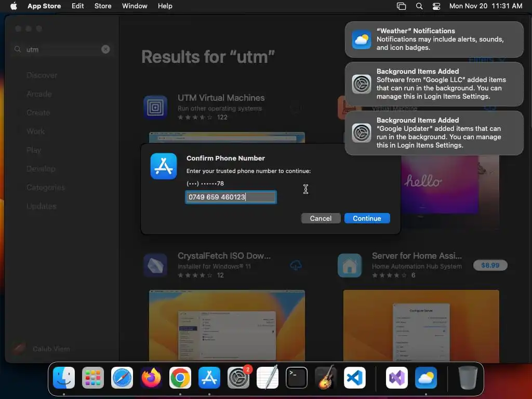Open the Server for Home Assistant screenshot
Image resolution: width=532 pixels, height=399 pixels.
tap(421, 325)
